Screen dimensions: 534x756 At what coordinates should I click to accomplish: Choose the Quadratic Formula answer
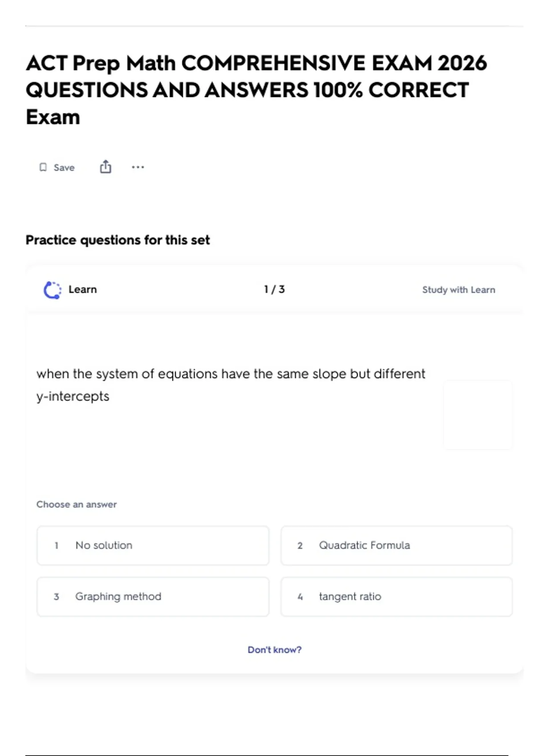coord(396,546)
